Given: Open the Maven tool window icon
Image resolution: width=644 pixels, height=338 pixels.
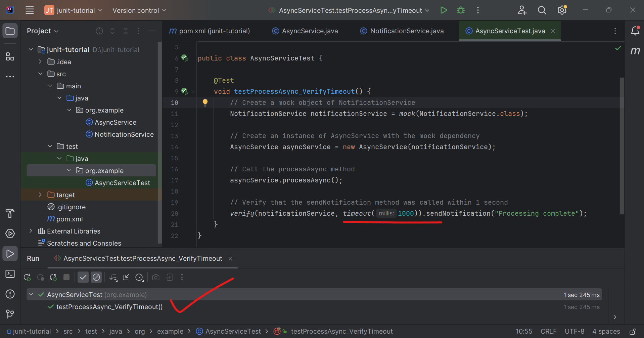Looking at the screenshot, I should [x=635, y=51].
